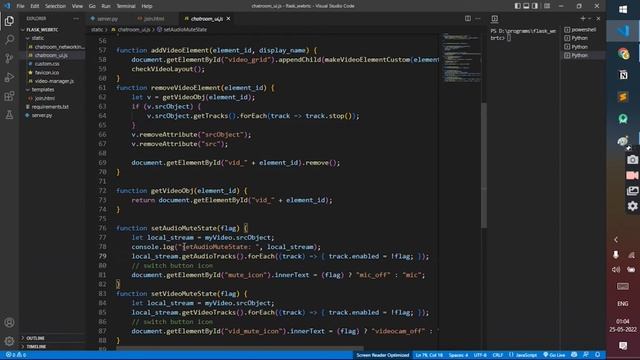
Task: Expand the TIMELINE section
Action: coord(36,347)
